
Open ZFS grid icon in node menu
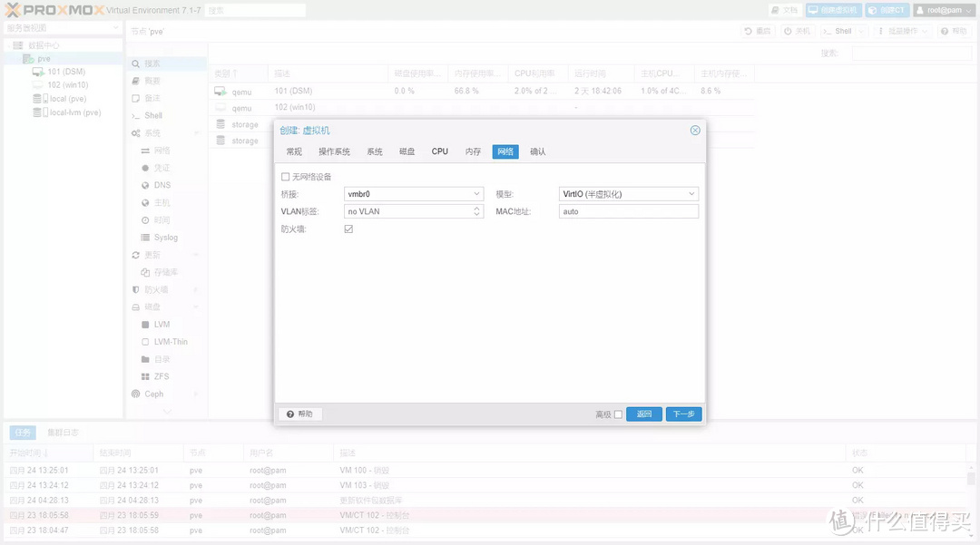(145, 377)
